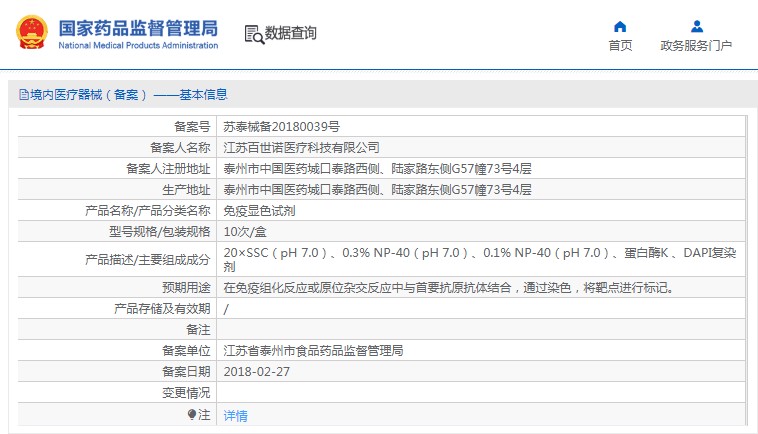Image resolution: width=758 pixels, height=434 pixels.
Task: Click the 产品名称/产品分类名称 label
Action: click(148, 211)
